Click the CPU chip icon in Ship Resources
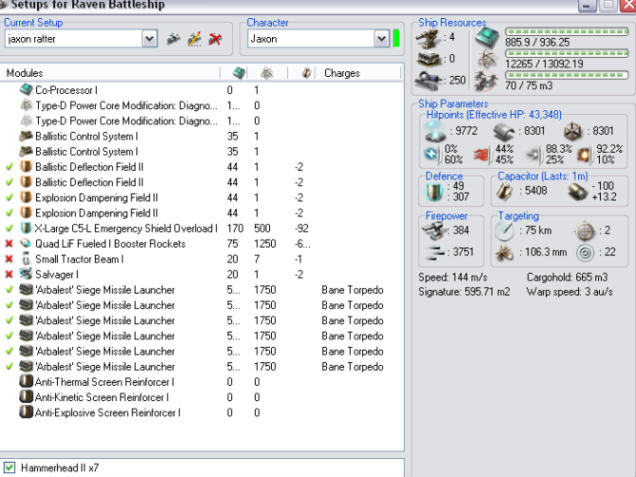The height and width of the screenshot is (477, 636). [487, 37]
